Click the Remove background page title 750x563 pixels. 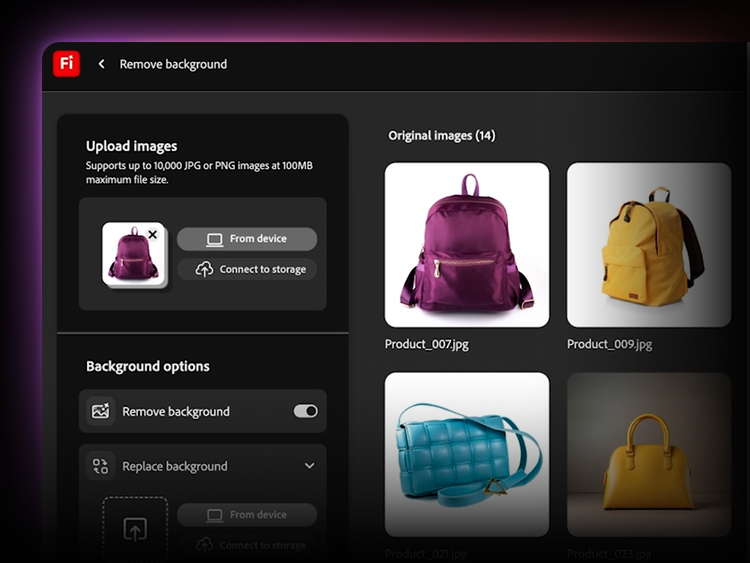[x=173, y=64]
